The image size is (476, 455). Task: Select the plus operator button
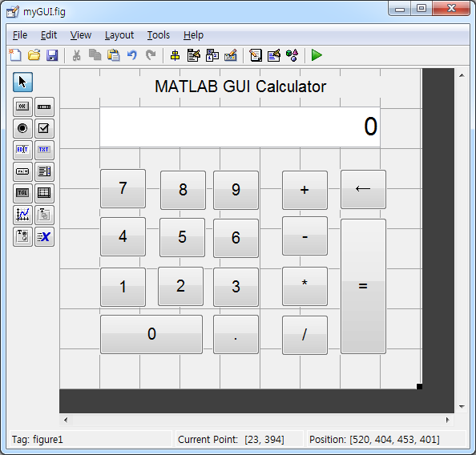tap(305, 190)
